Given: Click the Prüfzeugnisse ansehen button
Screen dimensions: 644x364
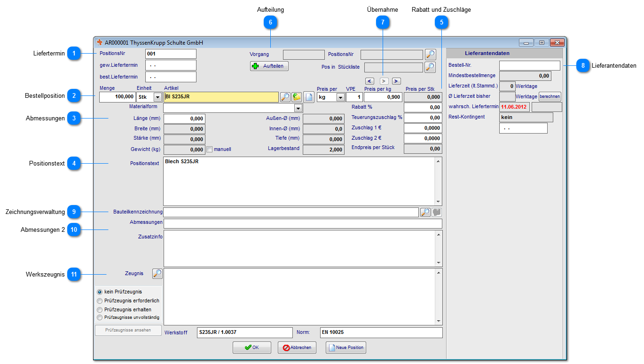Looking at the screenshot, I should tap(128, 330).
